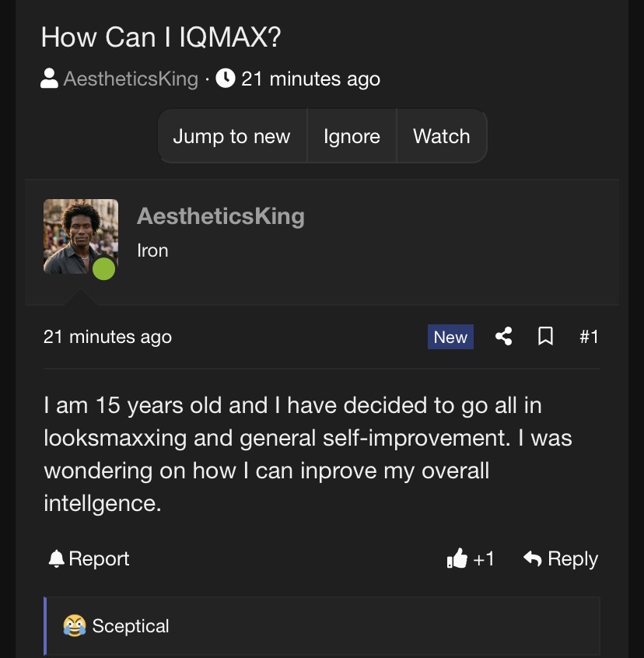
Task: Click the user silhouette icon under the thread title
Action: click(x=49, y=79)
